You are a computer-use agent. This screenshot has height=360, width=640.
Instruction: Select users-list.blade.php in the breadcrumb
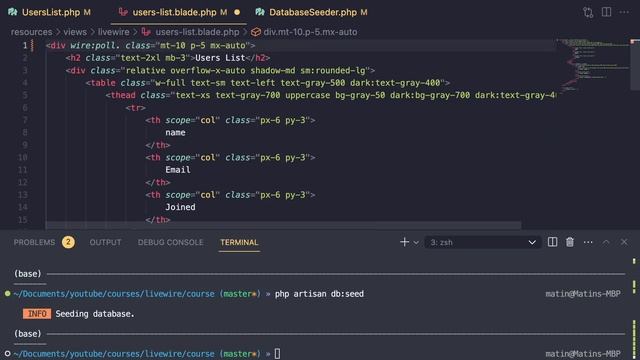point(197,32)
